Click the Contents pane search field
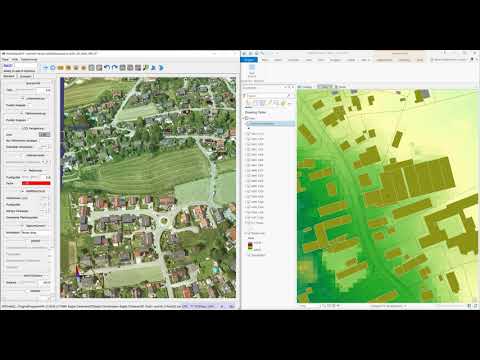480x360 pixels. click(266, 96)
